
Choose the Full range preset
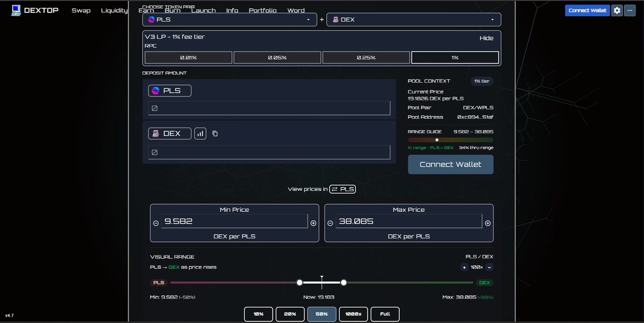[x=385, y=314]
